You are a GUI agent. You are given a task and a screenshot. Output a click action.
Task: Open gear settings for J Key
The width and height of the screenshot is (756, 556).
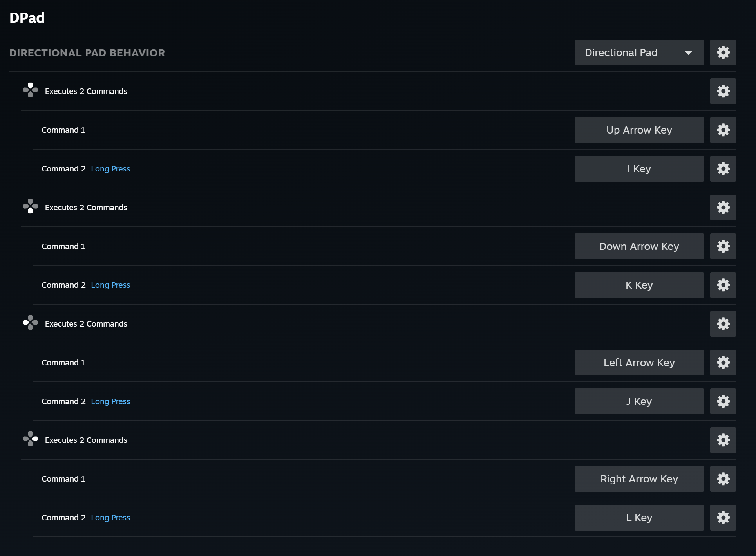[x=723, y=401]
